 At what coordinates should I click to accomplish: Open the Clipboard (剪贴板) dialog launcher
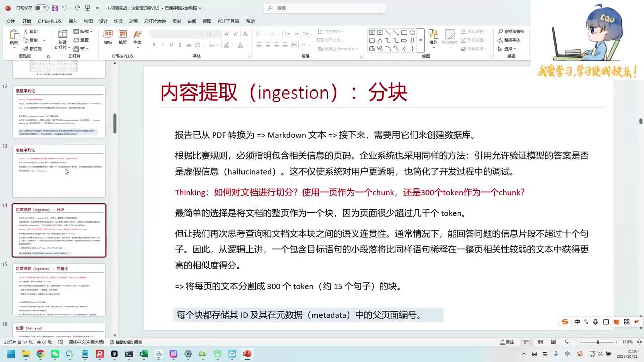48,57
